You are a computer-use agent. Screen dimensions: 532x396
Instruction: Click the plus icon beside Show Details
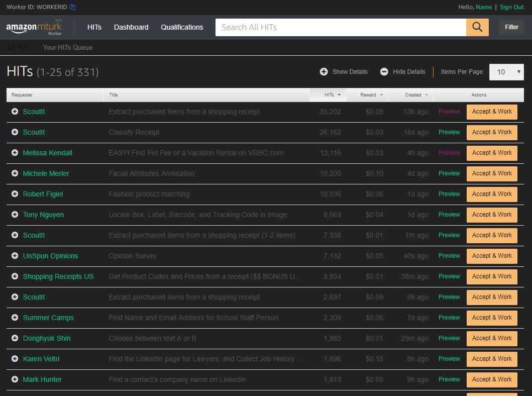(324, 72)
